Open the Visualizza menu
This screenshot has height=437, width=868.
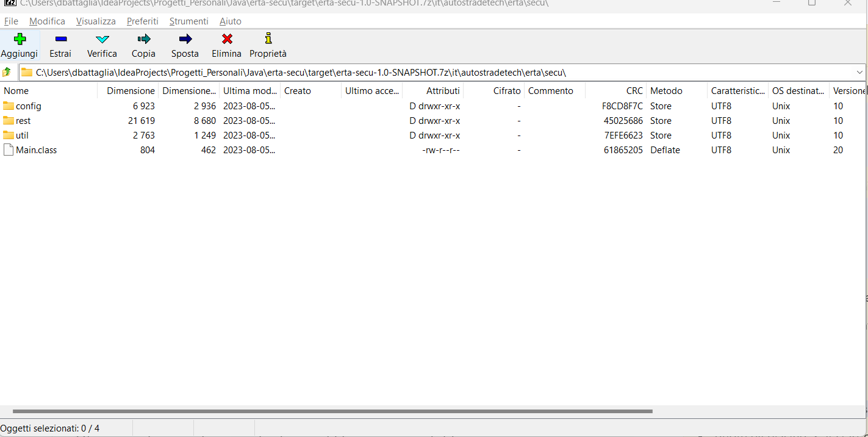95,21
